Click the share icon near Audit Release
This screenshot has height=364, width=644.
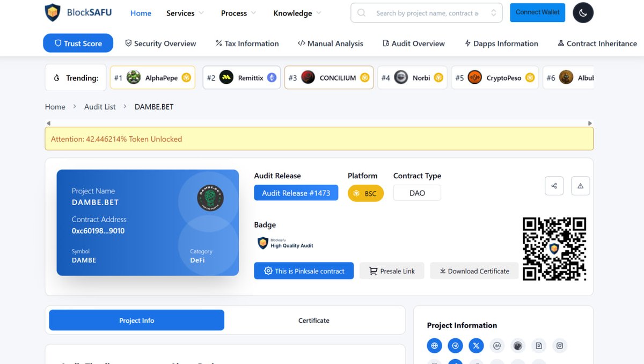(x=554, y=185)
